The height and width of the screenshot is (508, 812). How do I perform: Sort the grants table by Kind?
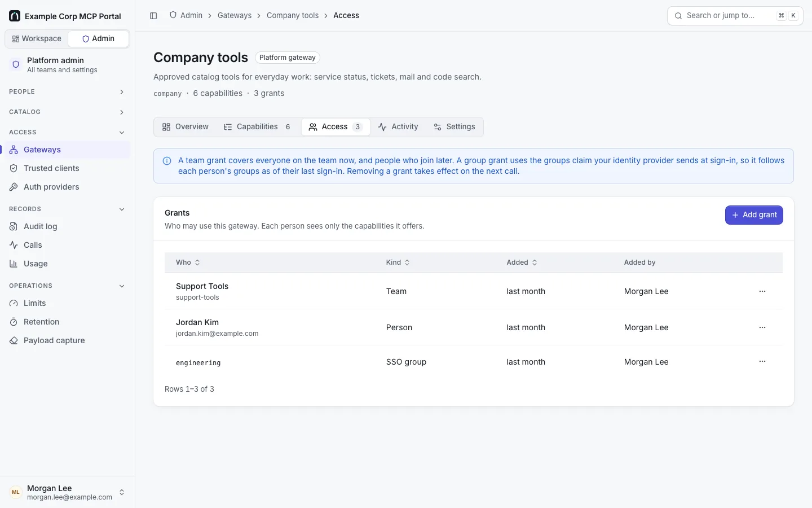(398, 262)
